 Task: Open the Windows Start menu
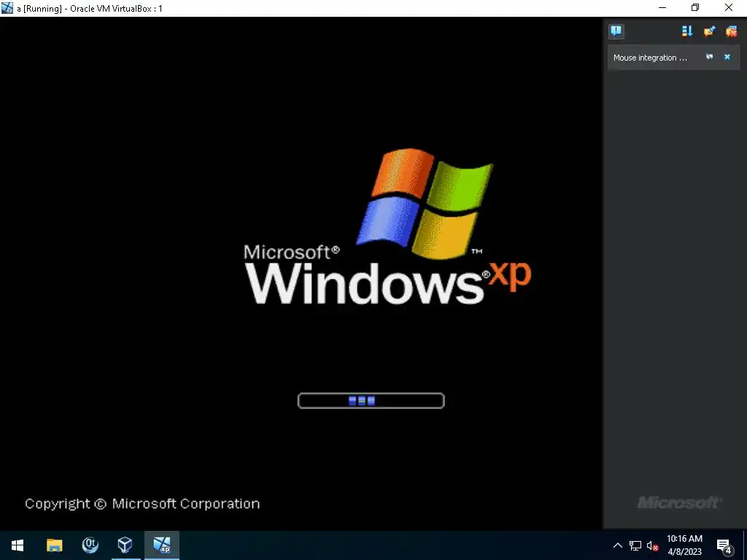18,545
